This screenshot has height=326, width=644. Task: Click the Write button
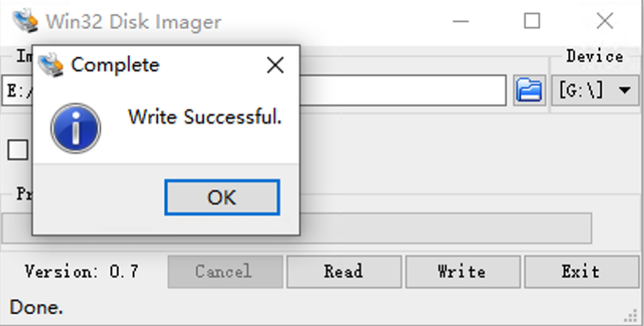click(x=462, y=272)
